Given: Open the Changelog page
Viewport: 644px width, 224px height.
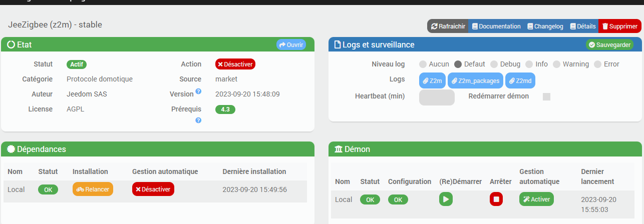Looking at the screenshot, I should click(545, 26).
